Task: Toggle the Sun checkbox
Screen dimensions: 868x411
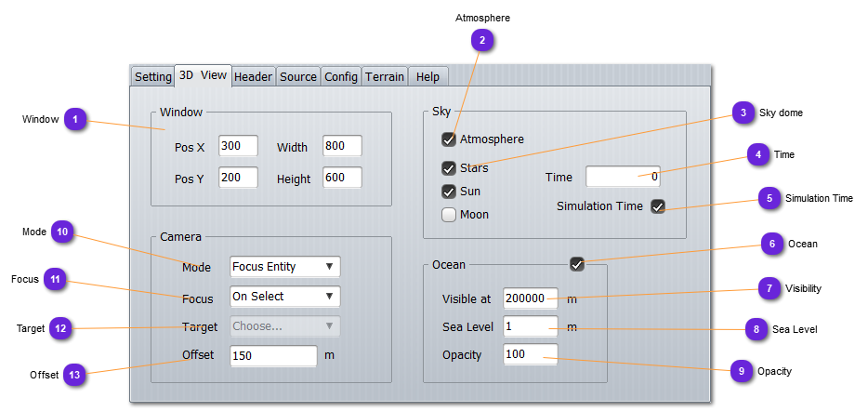Action: pos(449,192)
